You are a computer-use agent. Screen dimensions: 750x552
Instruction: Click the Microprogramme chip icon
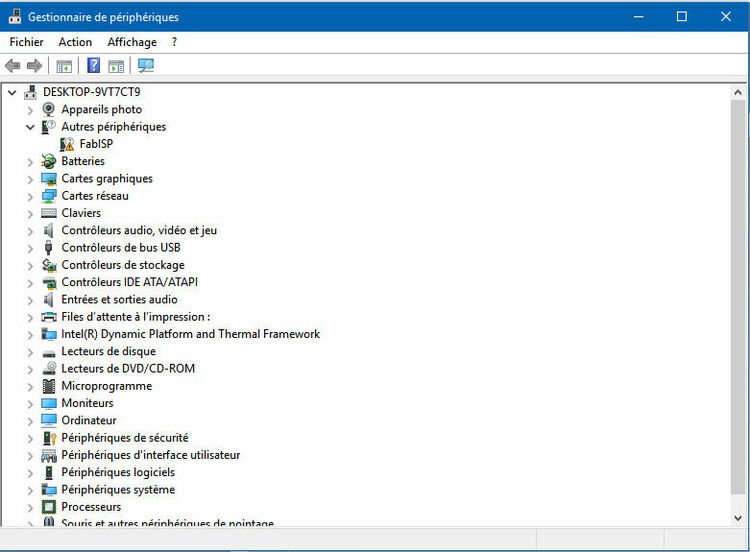point(49,386)
